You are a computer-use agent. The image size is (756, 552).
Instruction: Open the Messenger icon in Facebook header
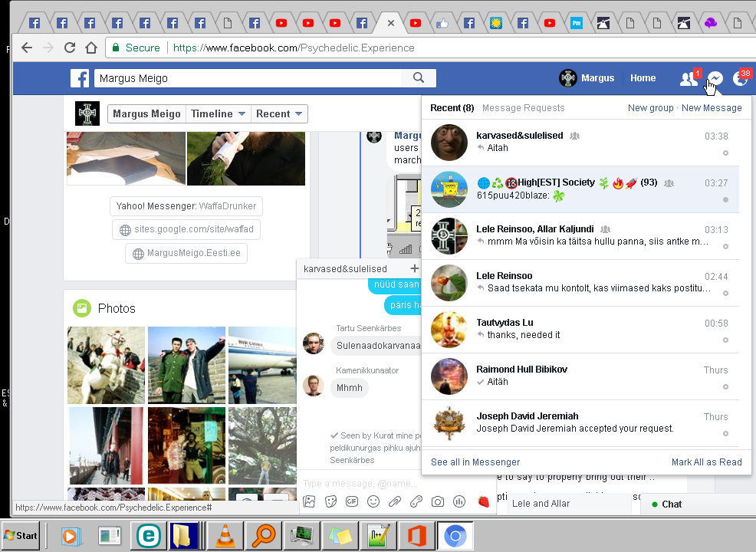(x=715, y=78)
